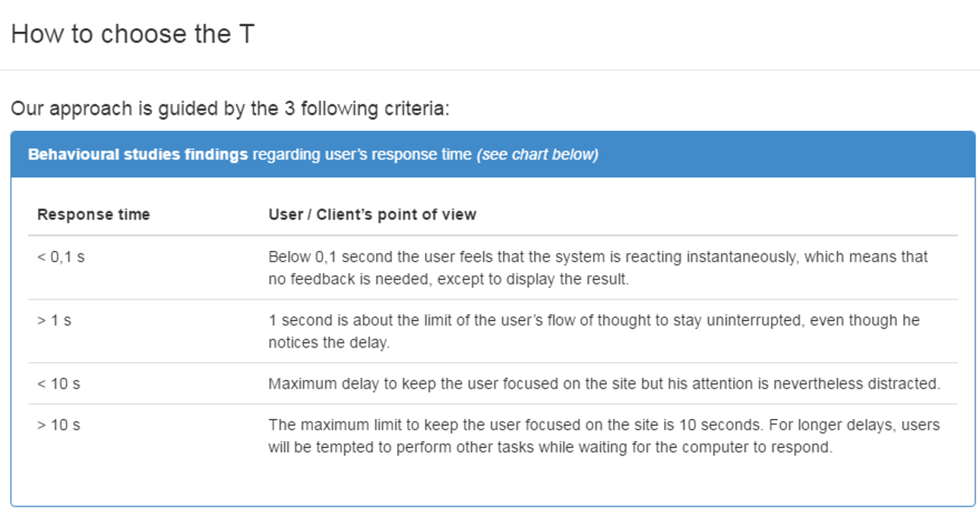Click 'notices the delay.' text line
Viewport: 980px width, 514px height.
pos(329,343)
